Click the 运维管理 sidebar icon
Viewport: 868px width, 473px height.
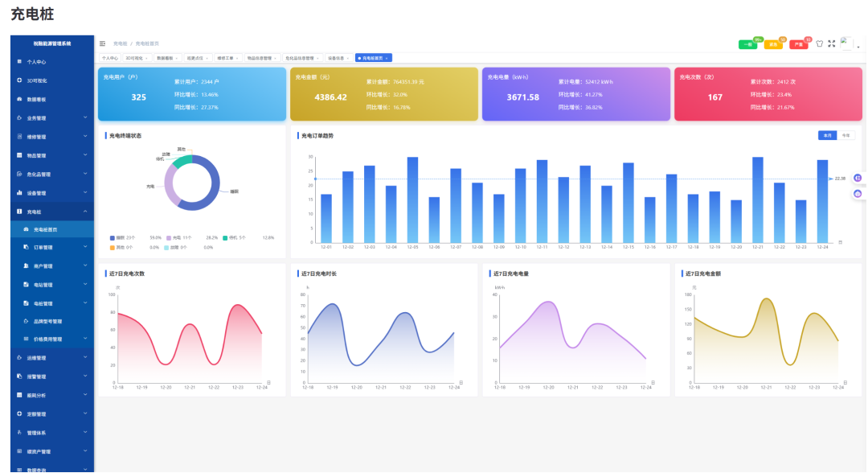(19, 358)
